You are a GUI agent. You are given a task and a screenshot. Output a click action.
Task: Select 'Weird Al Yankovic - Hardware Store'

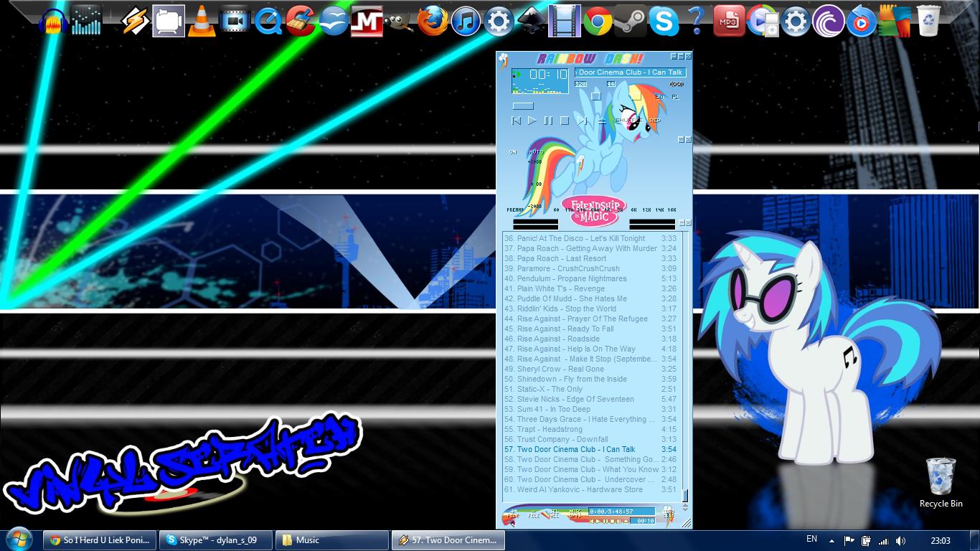(x=590, y=489)
